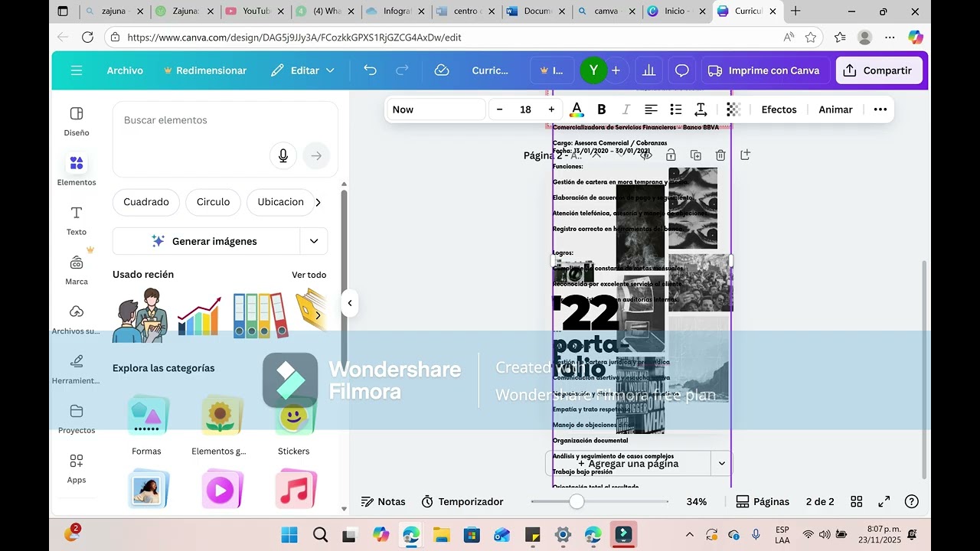Open the Now font family dropdown
Viewport: 980px width, 551px height.
pos(436,109)
